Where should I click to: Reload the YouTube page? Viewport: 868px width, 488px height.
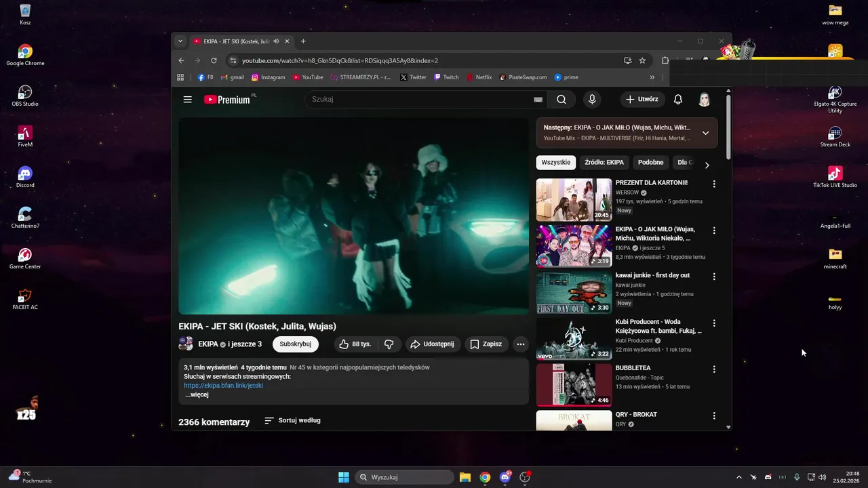[x=214, y=60]
